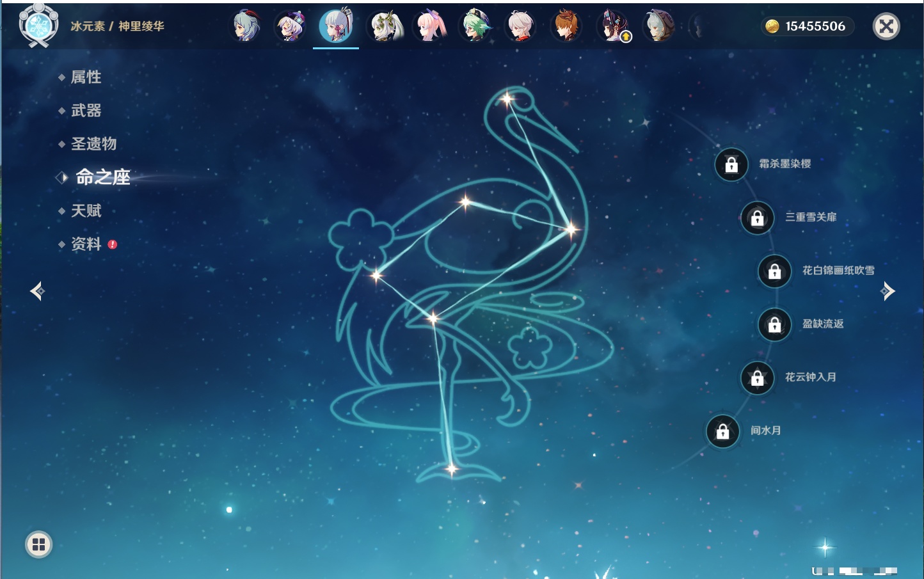
Task: Choose the white-haired portrait with green leaf ornament
Action: pyautogui.click(x=386, y=27)
